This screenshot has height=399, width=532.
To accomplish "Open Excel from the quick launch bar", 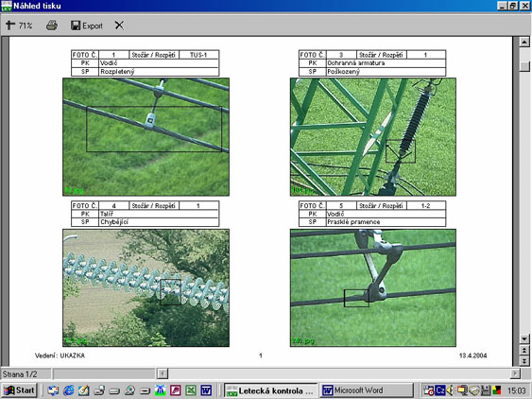I will 191,390.
